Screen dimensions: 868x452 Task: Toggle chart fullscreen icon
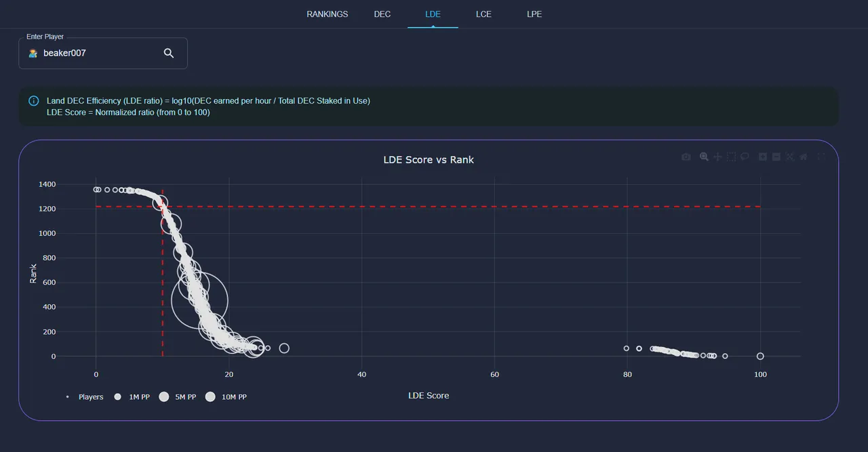[x=821, y=157]
